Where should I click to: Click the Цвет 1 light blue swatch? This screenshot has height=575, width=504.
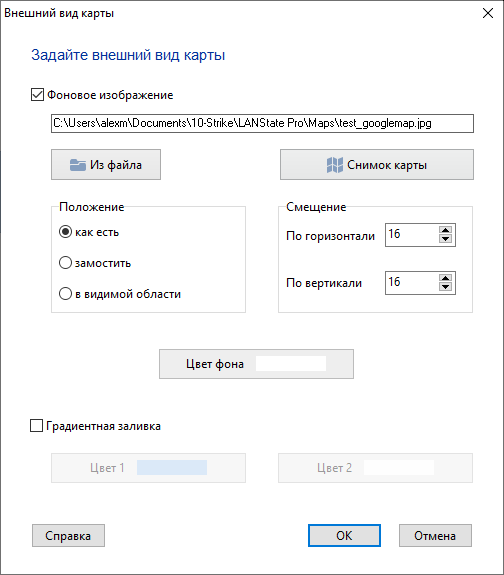pyautogui.click(x=172, y=468)
